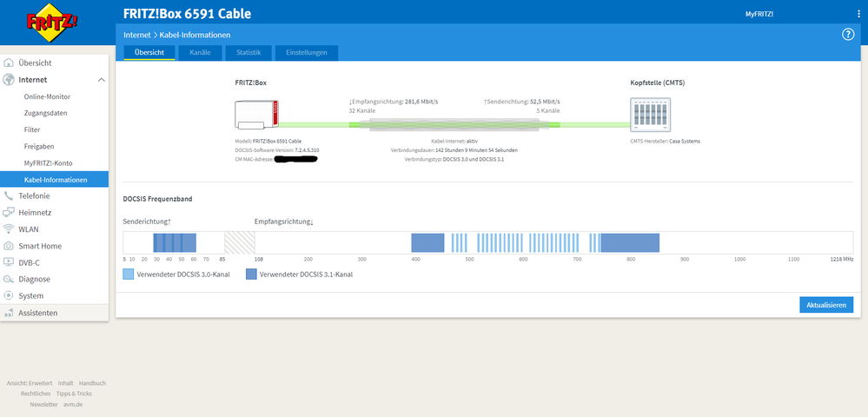Image resolution: width=868 pixels, height=417 pixels.
Task: Open the Smart Home menu
Action: [x=54, y=246]
